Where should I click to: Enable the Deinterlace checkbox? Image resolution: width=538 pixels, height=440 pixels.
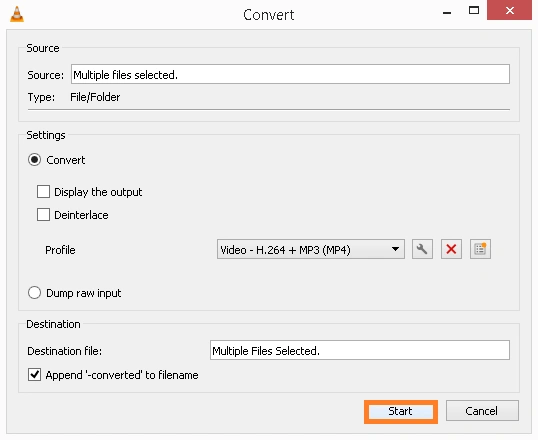(43, 215)
